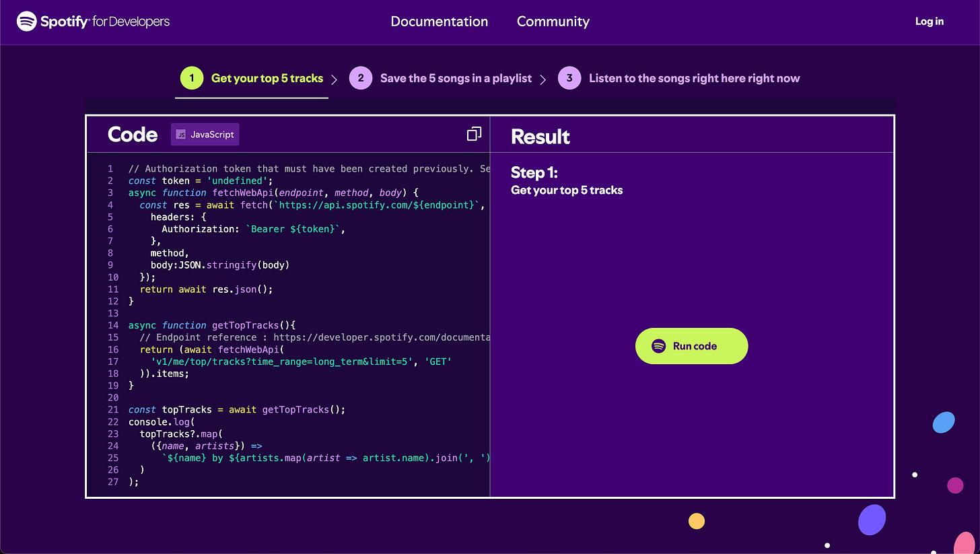The height and width of the screenshot is (554, 980).
Task: Click the JS icon in the JavaScript badge
Action: click(181, 135)
